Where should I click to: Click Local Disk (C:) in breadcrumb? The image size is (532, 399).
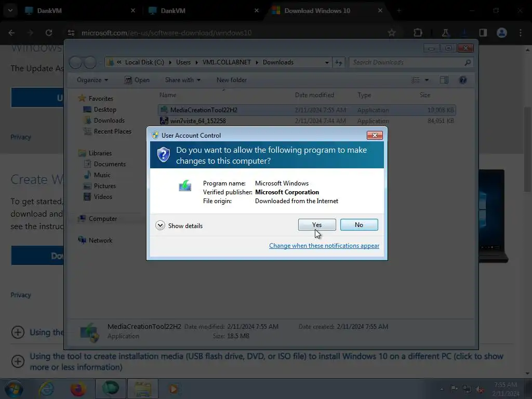point(144,62)
